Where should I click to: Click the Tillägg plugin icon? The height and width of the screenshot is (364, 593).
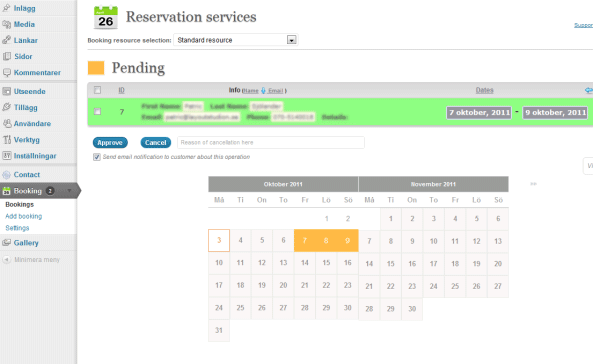click(6, 107)
